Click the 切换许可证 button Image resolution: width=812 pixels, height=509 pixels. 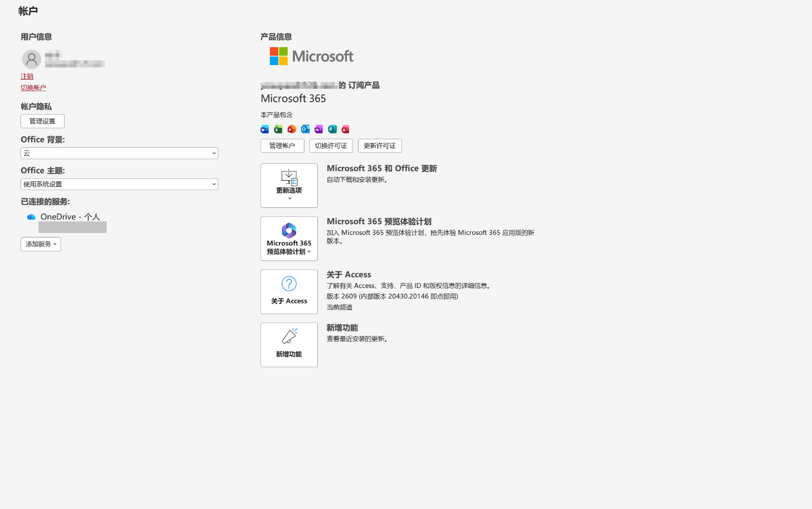click(x=331, y=146)
